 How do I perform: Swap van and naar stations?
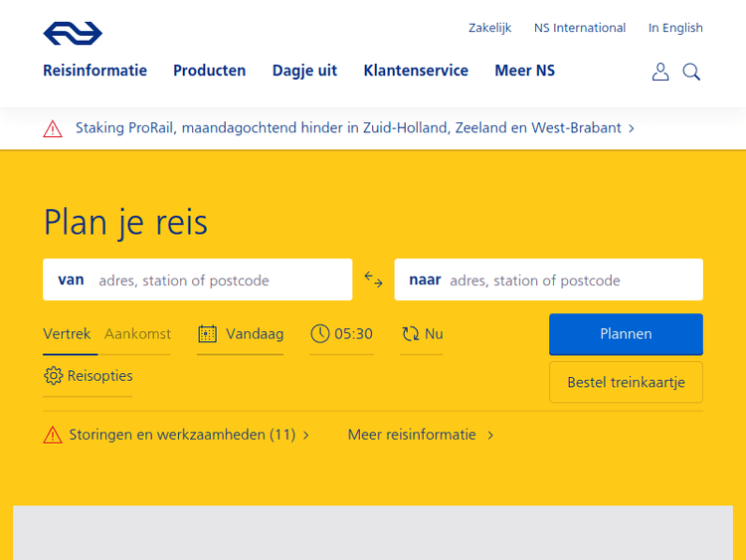click(x=373, y=280)
